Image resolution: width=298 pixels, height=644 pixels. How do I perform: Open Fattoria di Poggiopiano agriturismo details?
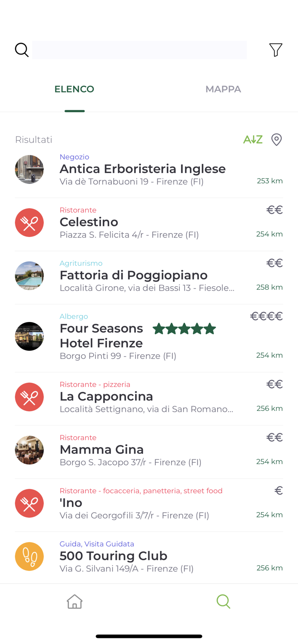[133, 275]
